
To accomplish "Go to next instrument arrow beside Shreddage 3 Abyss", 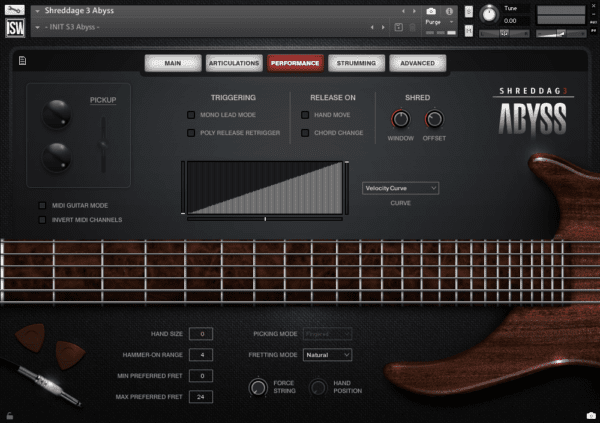I will (414, 11).
